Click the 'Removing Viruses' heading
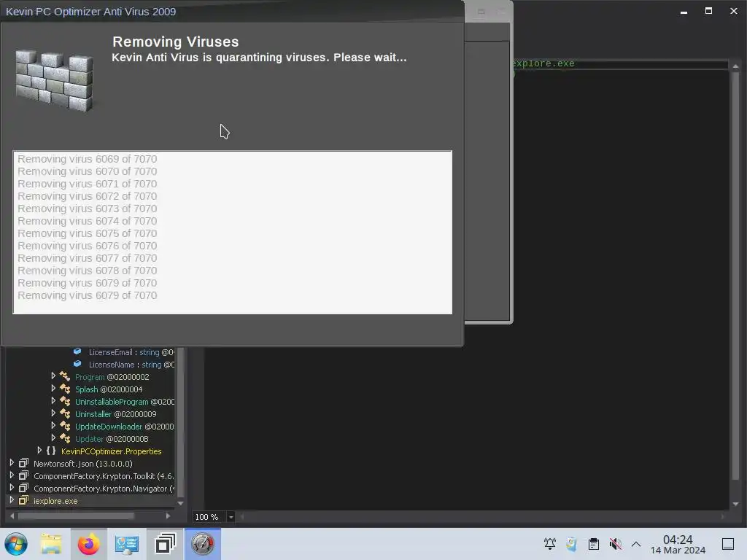This screenshot has height=560, width=747. [x=175, y=42]
